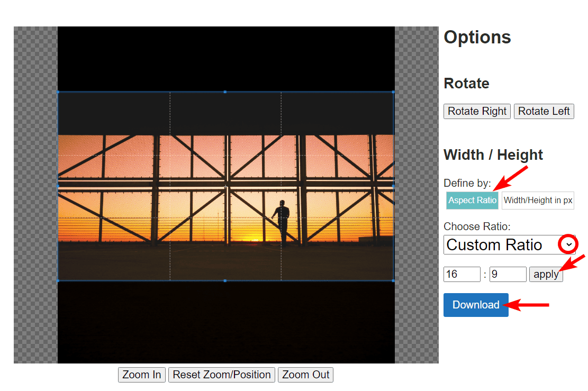Click the ratio width field showing 16
588x391 pixels.
tap(461, 274)
